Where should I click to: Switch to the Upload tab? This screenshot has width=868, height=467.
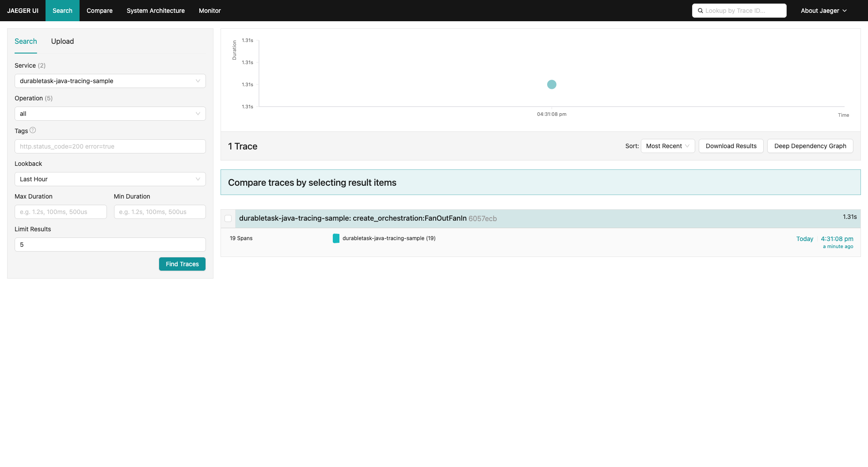click(62, 41)
